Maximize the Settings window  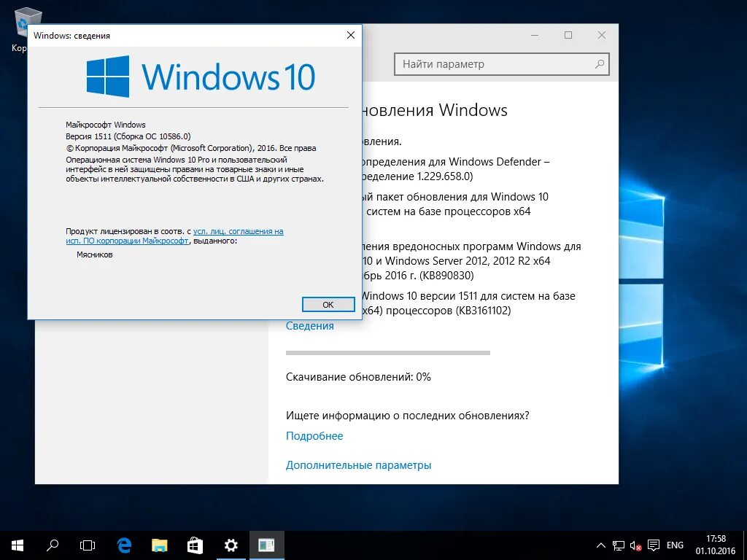pos(568,35)
